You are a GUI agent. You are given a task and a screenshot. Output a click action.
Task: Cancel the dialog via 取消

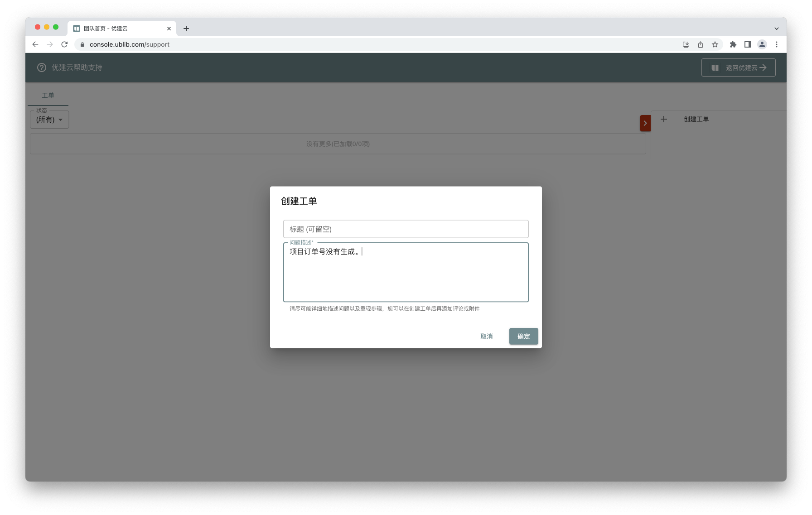pos(486,336)
